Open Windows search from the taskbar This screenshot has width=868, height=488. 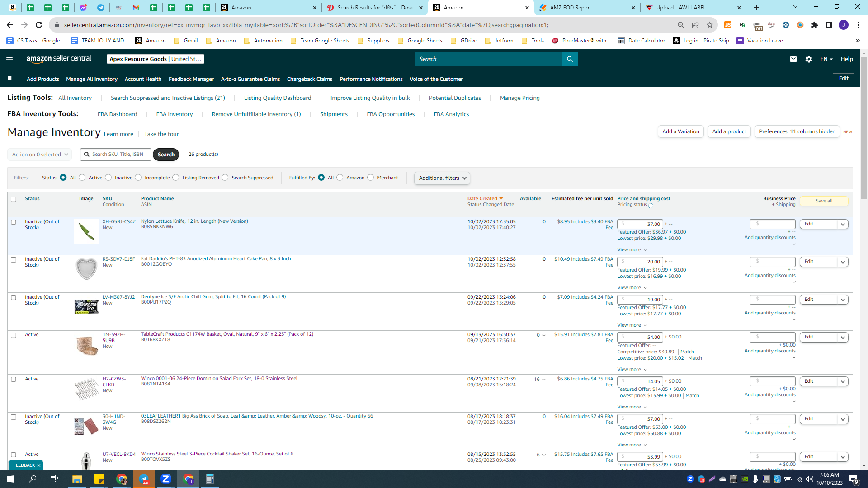33,479
